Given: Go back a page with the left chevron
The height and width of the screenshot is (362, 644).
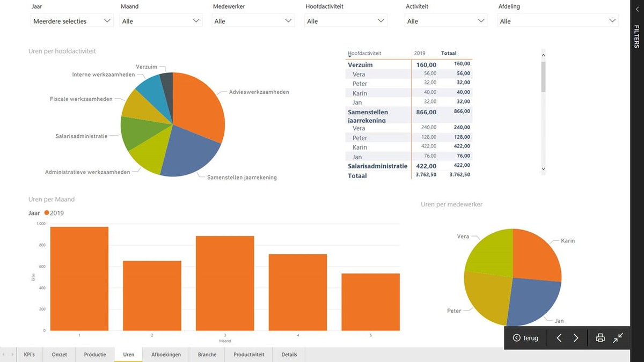Looking at the screenshot, I should pos(558,338).
